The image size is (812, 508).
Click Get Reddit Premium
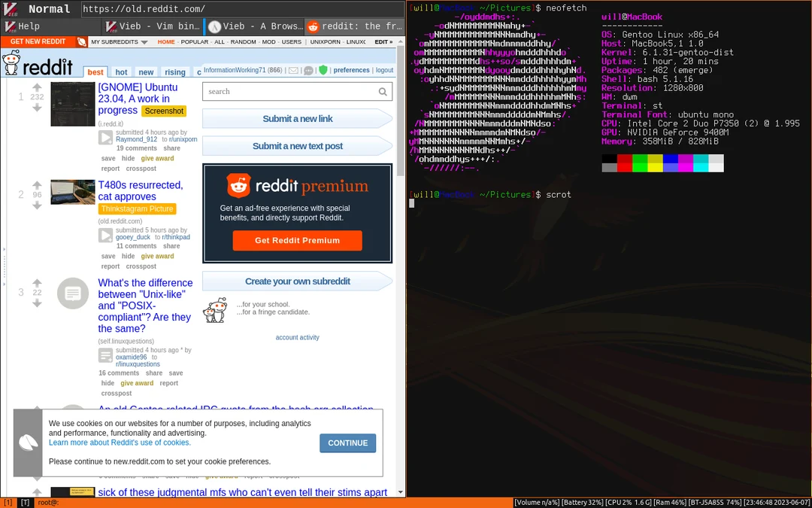(x=297, y=242)
